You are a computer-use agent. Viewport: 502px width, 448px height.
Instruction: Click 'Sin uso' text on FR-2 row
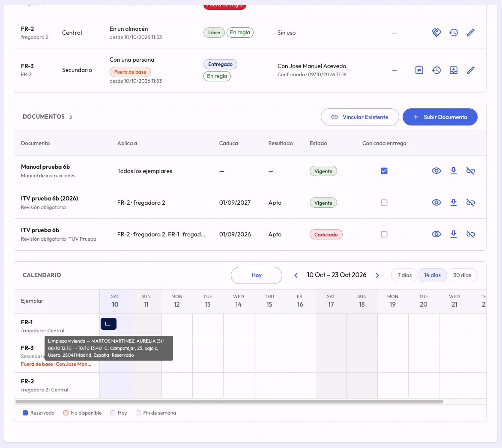(287, 33)
